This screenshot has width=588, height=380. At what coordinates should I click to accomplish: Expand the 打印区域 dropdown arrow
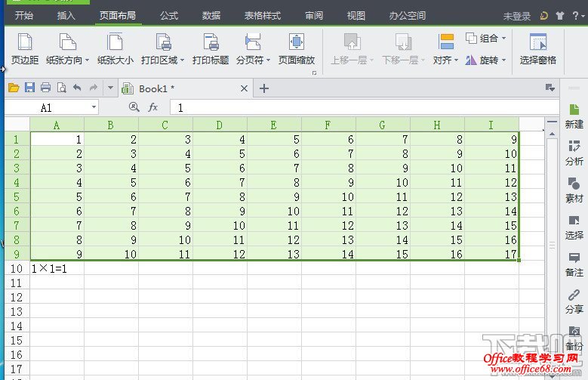(182, 60)
